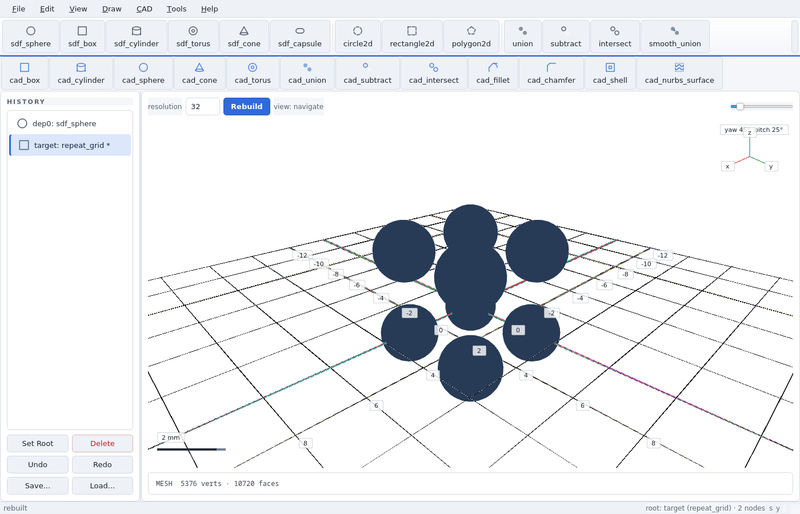Click the 'rebuilt' status text

coord(15,508)
